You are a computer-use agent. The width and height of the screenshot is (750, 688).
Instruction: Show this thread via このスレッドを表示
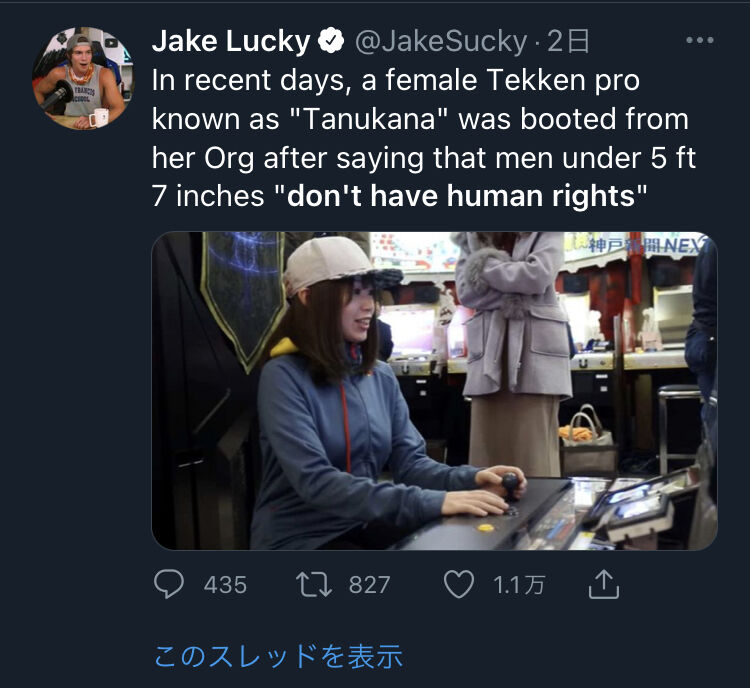(278, 656)
